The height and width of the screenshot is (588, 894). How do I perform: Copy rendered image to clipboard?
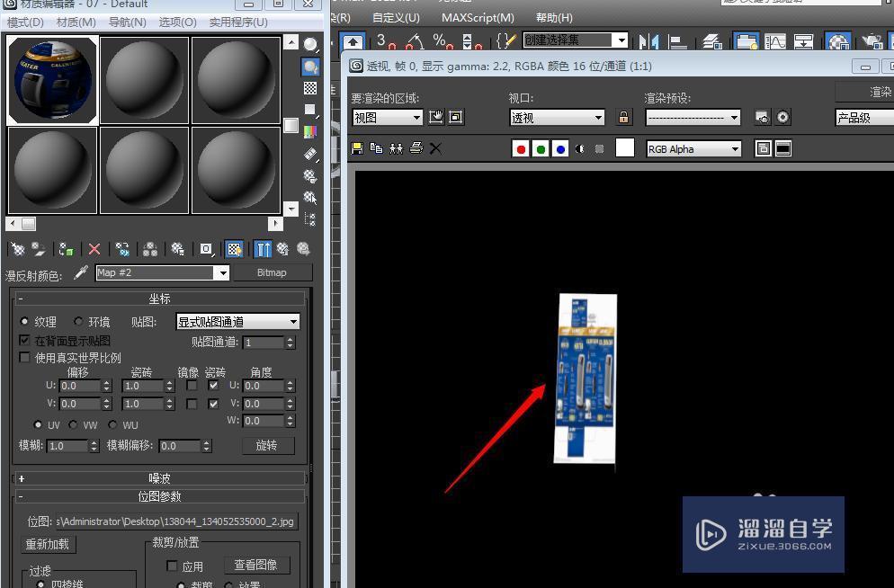(377, 147)
